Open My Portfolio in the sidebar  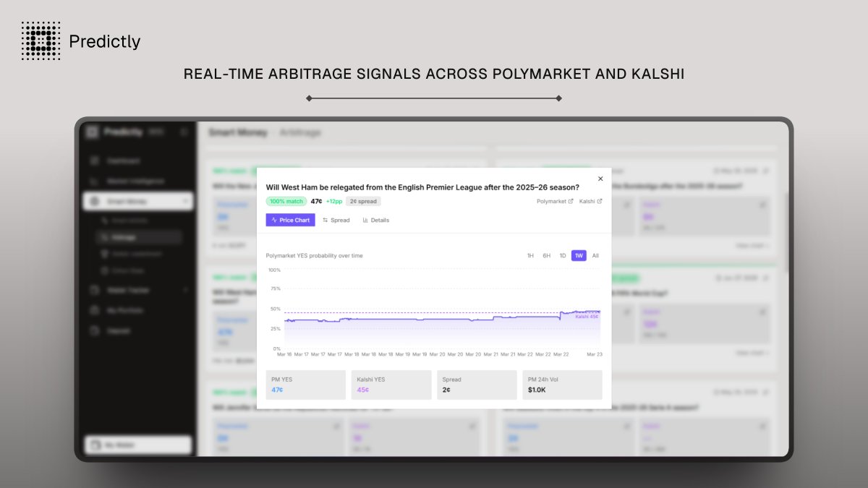tap(124, 310)
